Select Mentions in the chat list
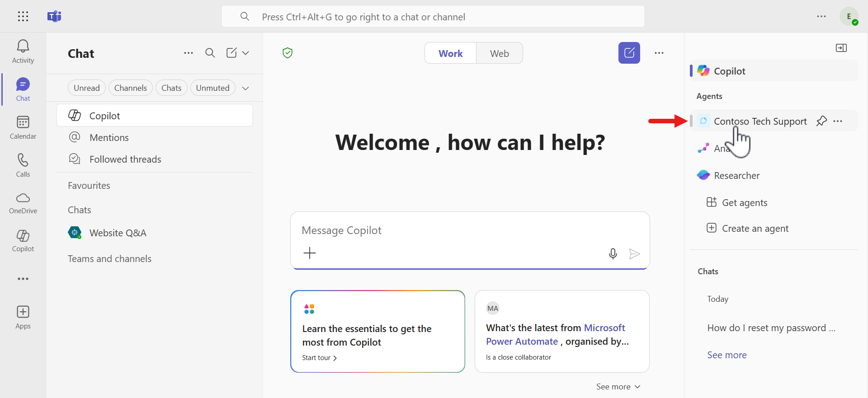Viewport: 868px width, 398px height. [x=109, y=138]
